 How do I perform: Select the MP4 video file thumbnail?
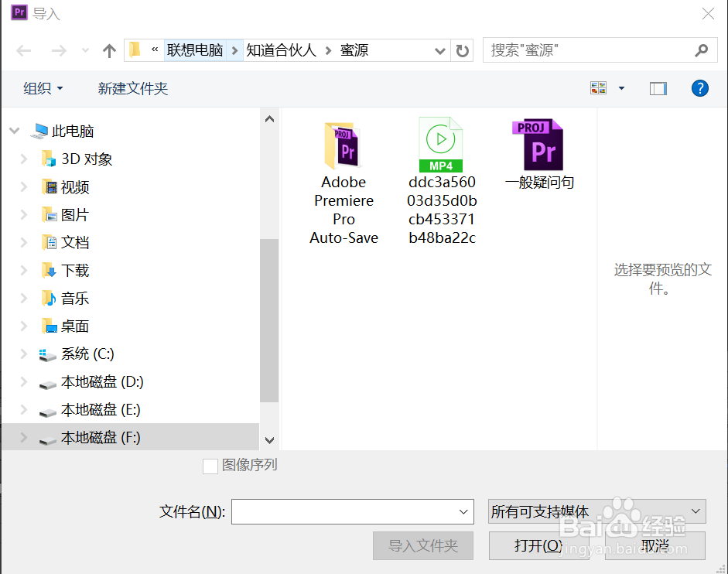pos(441,145)
